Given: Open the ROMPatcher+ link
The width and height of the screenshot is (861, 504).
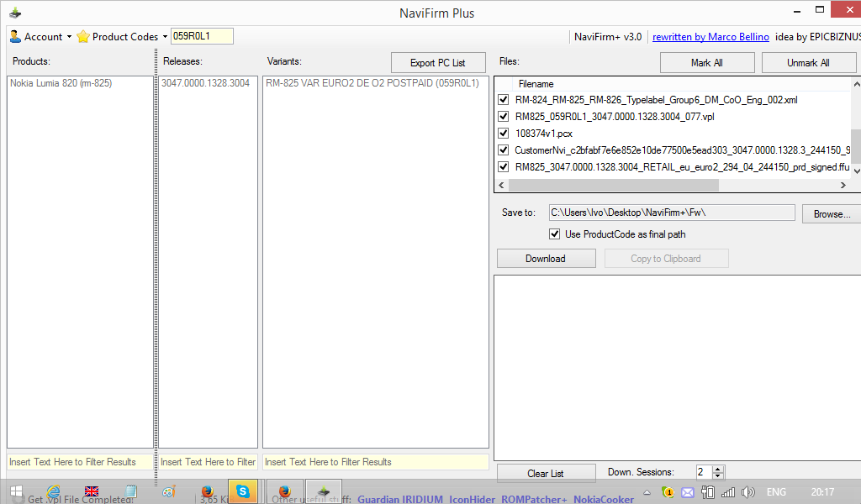Looking at the screenshot, I should coord(534,499).
